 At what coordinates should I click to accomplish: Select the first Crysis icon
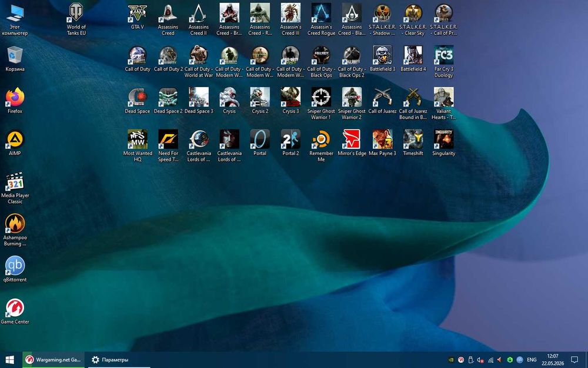[229, 101]
